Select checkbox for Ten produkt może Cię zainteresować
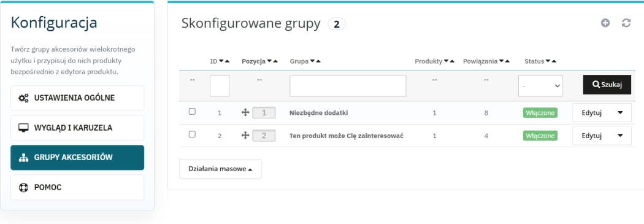The image size is (644, 224). tap(192, 134)
